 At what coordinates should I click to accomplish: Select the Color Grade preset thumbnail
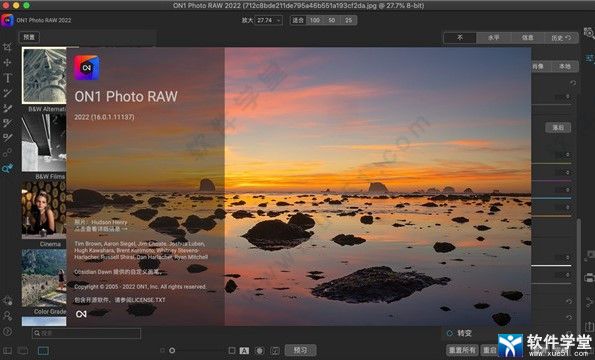[x=44, y=278]
